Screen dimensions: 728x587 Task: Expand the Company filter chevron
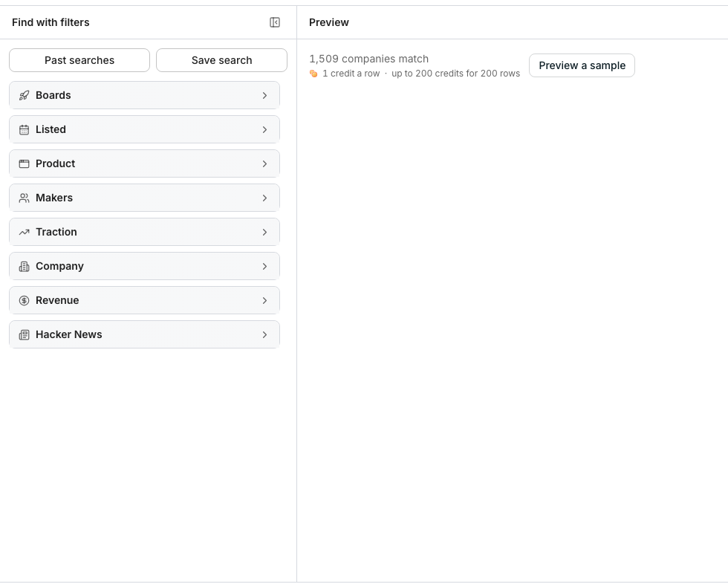[x=264, y=267]
